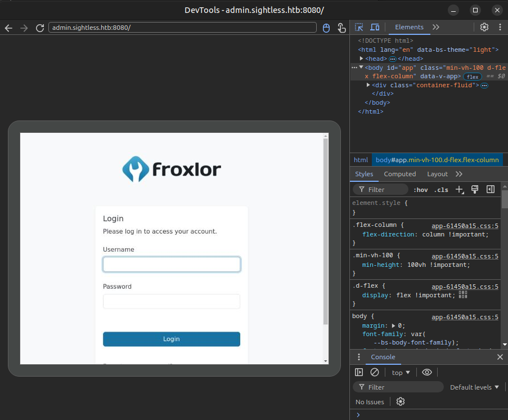This screenshot has height=420, width=508.
Task: Switch to the Layout tab
Action: [437, 174]
